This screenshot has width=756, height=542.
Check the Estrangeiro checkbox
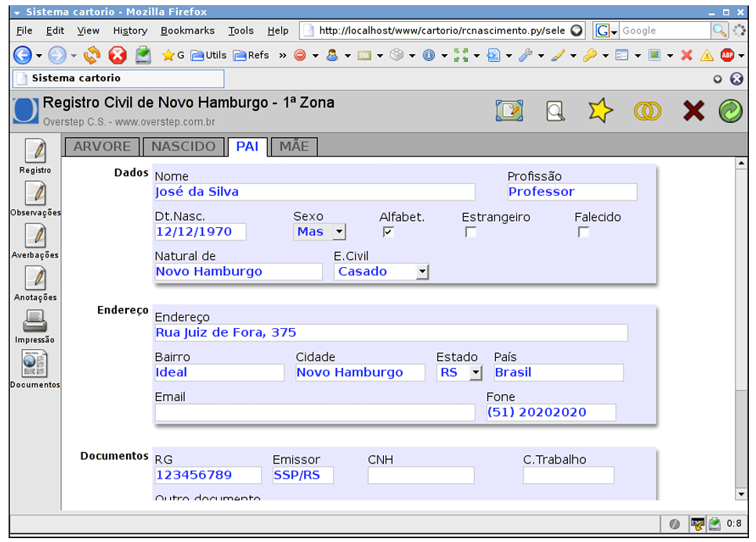click(471, 232)
